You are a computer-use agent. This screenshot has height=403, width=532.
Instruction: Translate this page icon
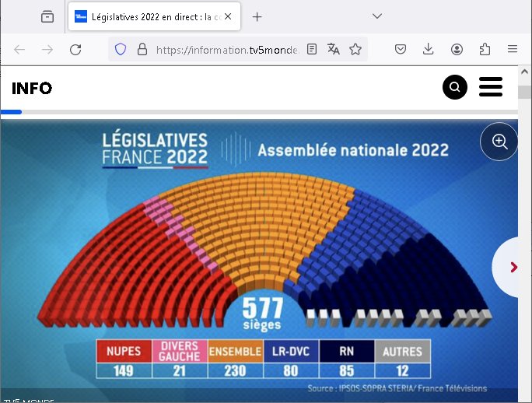pyautogui.click(x=333, y=50)
